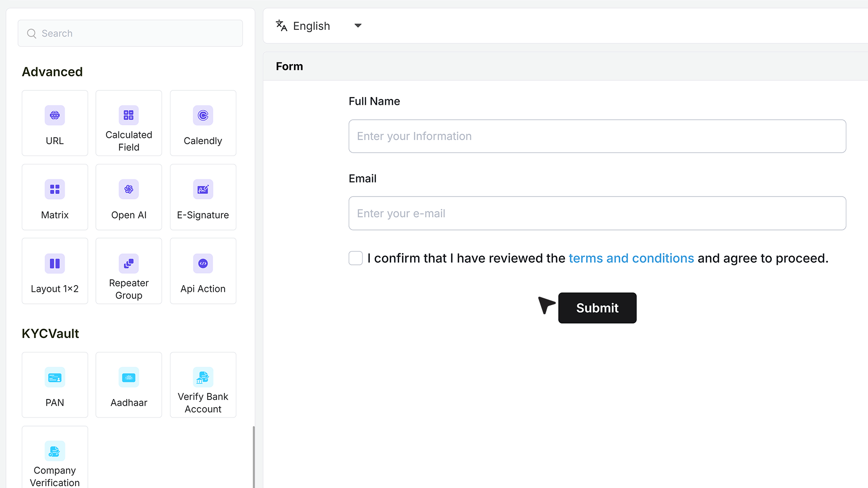The height and width of the screenshot is (488, 868).
Task: Select the URL field element
Action: (55, 123)
